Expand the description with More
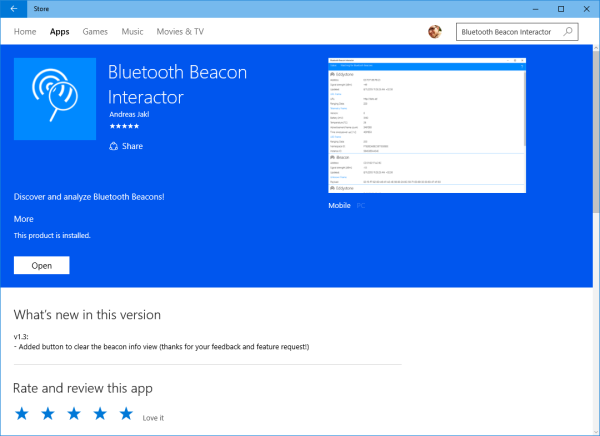600x436 pixels. [23, 219]
